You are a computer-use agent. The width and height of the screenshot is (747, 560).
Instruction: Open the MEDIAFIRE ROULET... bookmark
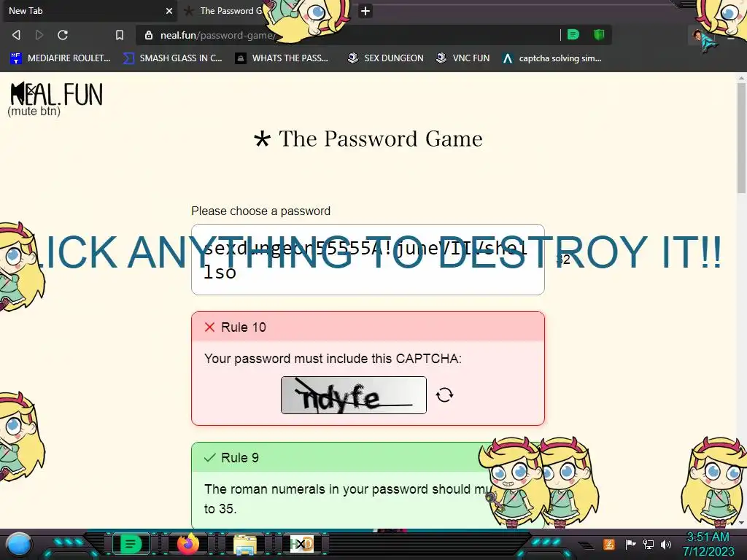tap(61, 58)
